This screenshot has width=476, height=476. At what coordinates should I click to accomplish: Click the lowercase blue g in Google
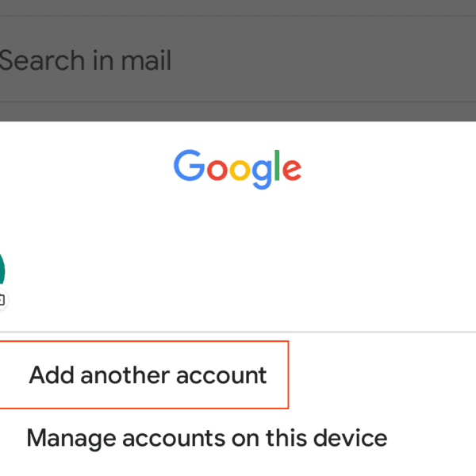[260, 172]
